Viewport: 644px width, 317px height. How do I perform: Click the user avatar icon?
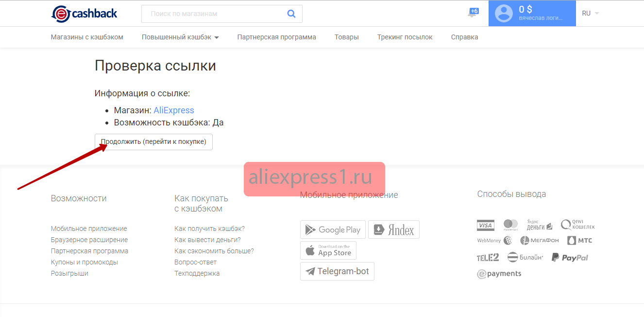point(504,14)
